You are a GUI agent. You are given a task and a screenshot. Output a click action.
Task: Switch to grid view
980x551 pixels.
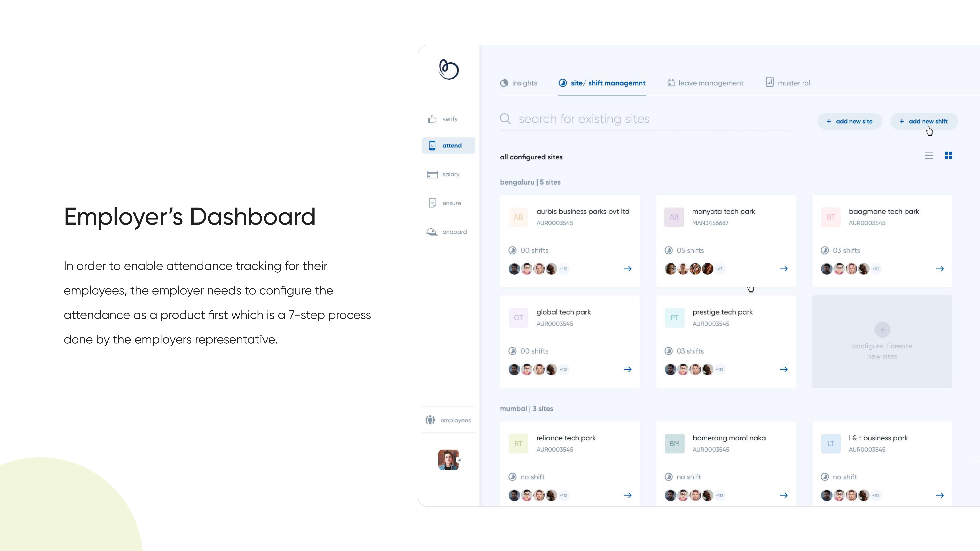tap(948, 156)
